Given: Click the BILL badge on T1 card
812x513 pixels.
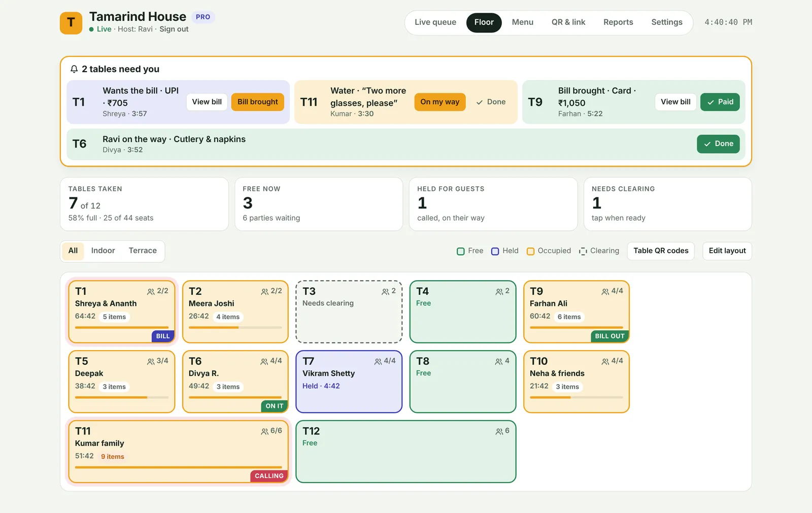Looking at the screenshot, I should (163, 336).
